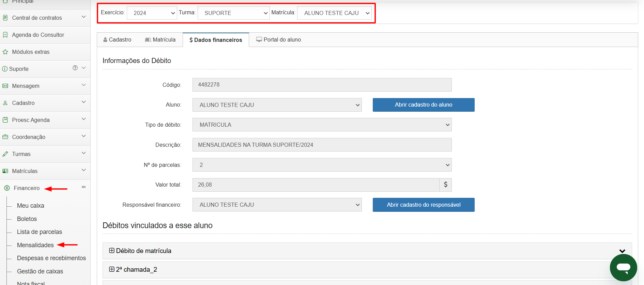Click Débito de matrícula heading text
Screen dimensions: 644x285
click(x=144, y=251)
